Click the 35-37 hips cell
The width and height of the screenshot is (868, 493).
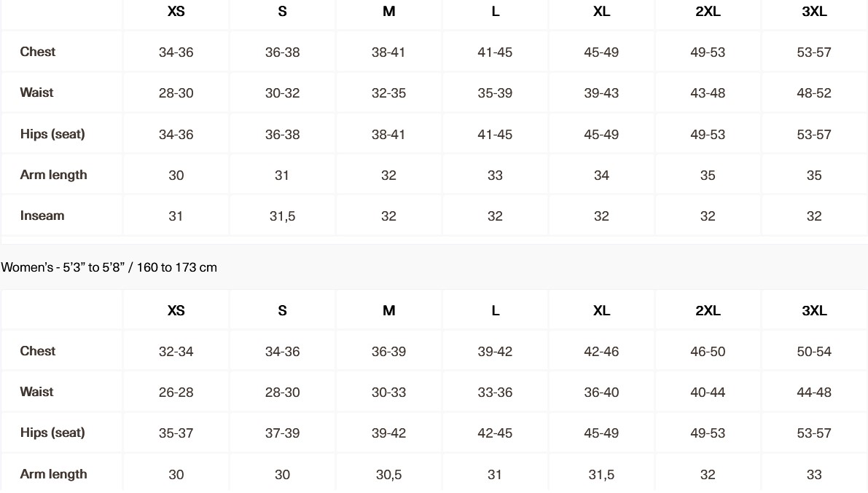click(x=176, y=433)
